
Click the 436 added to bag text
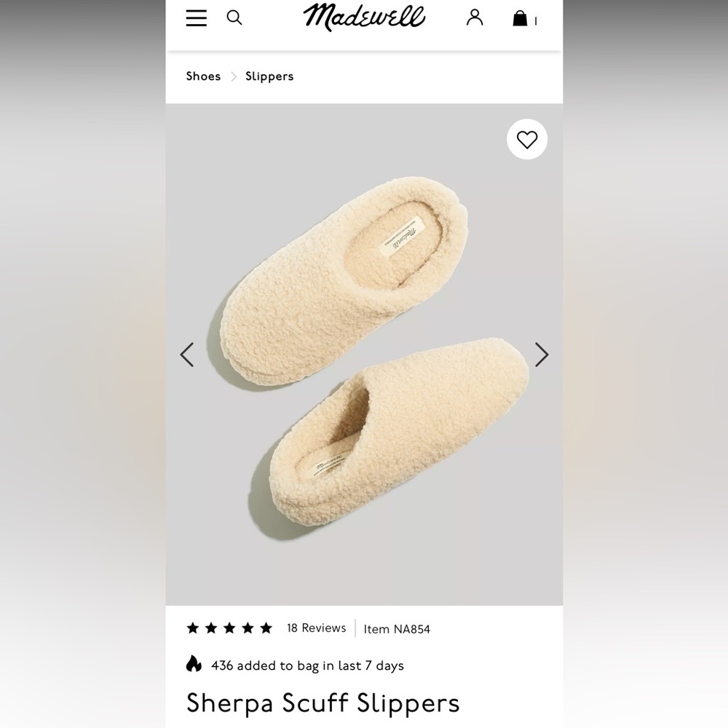[x=306, y=665]
